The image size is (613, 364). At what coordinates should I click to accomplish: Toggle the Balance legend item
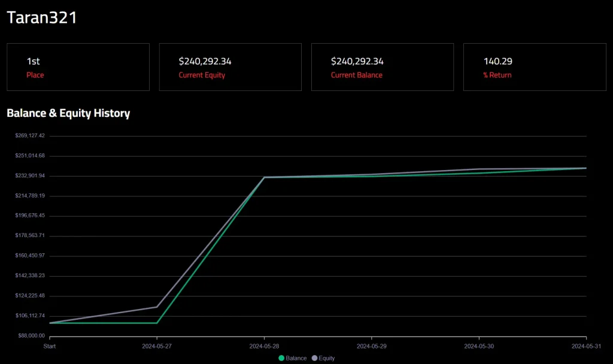(292, 358)
